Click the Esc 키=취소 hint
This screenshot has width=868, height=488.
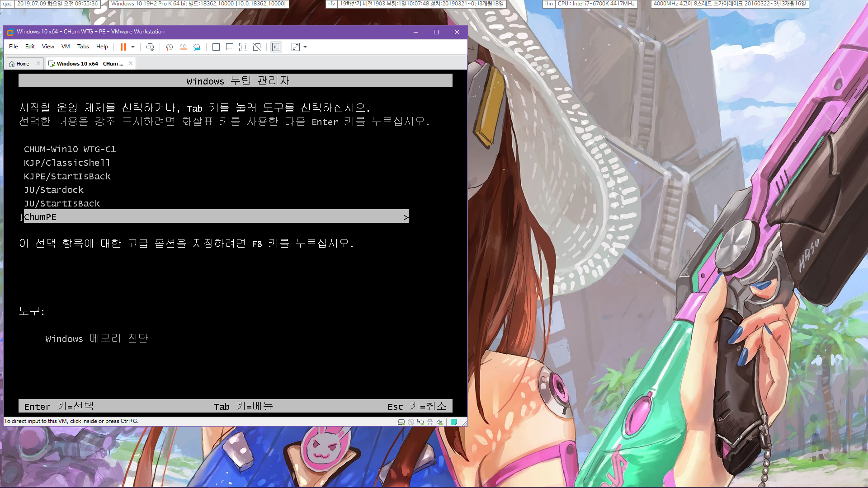coord(417,406)
